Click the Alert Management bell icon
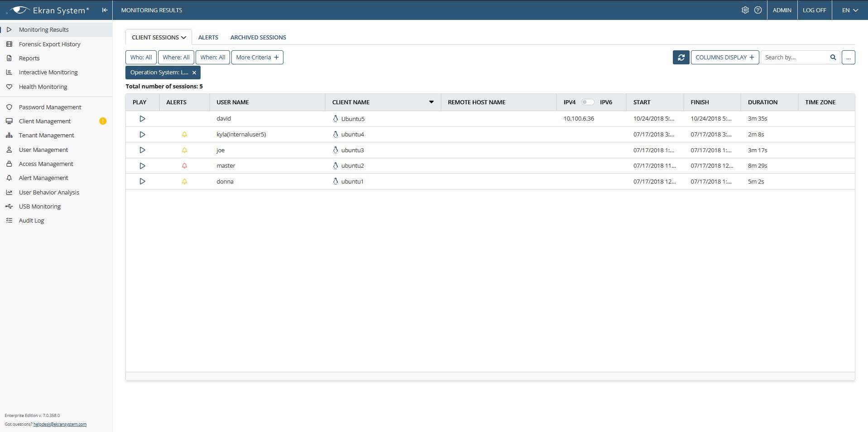Image resolution: width=868 pixels, height=432 pixels. (x=9, y=178)
